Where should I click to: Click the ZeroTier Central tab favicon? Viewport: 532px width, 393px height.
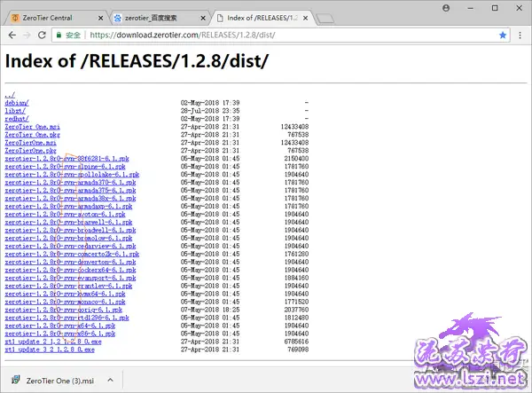(15, 18)
